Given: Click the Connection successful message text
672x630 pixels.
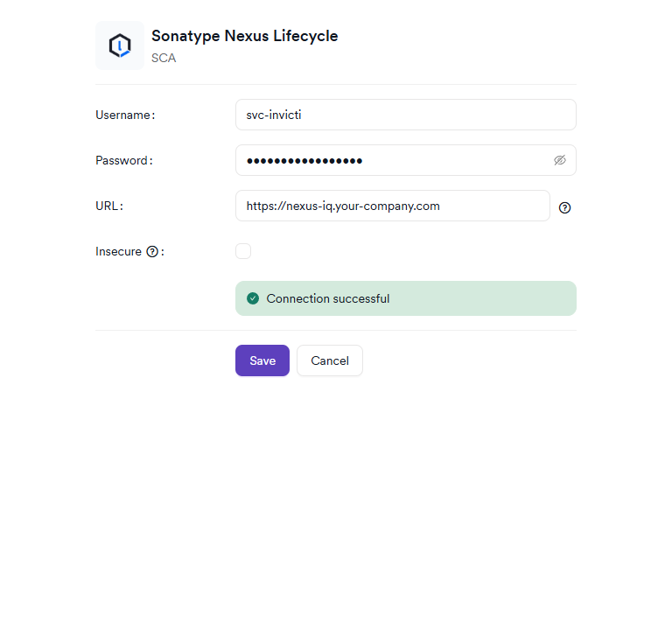Looking at the screenshot, I should [x=328, y=298].
